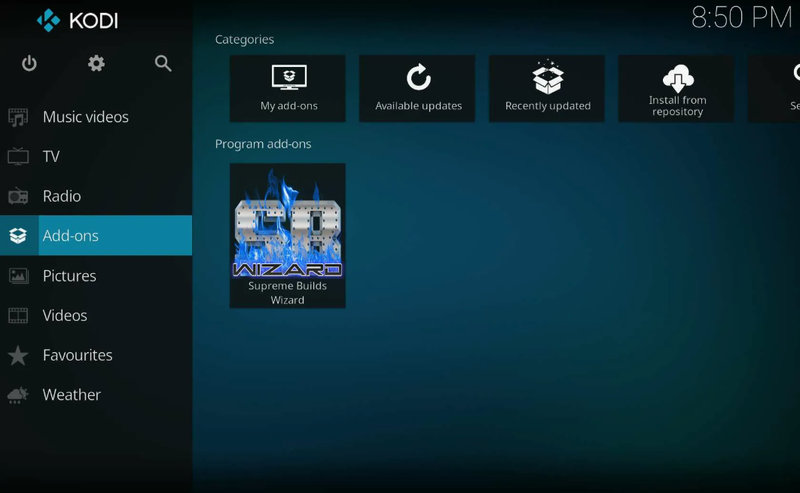Viewport: 800px width, 493px height.
Task: Select the Radio icon in sidebar
Action: click(18, 196)
